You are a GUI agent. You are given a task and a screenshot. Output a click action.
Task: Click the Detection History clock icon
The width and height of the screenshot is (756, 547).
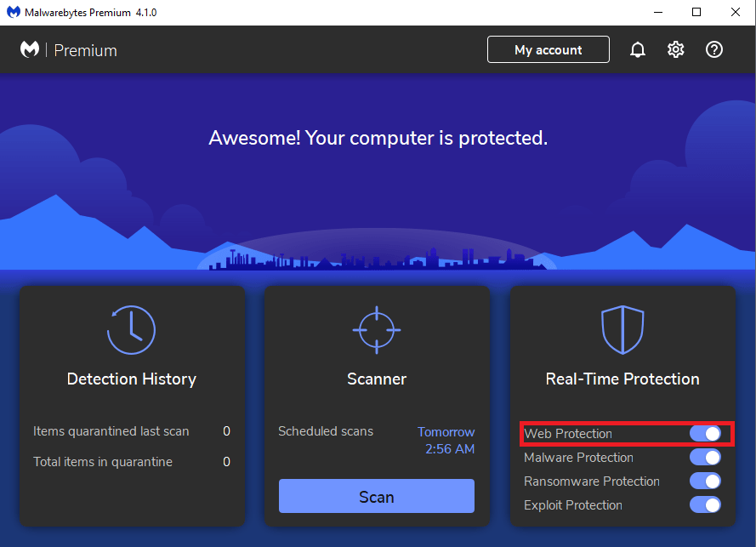pyautogui.click(x=131, y=330)
